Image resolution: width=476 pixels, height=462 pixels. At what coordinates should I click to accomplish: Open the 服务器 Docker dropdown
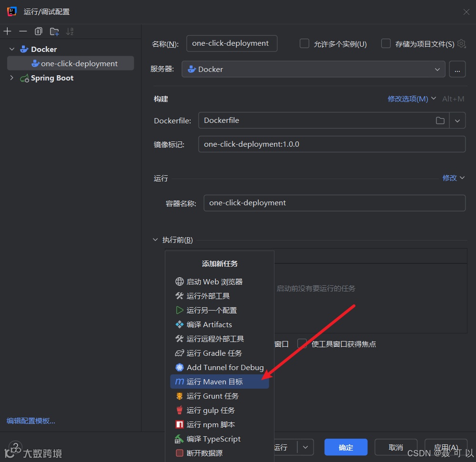point(314,69)
